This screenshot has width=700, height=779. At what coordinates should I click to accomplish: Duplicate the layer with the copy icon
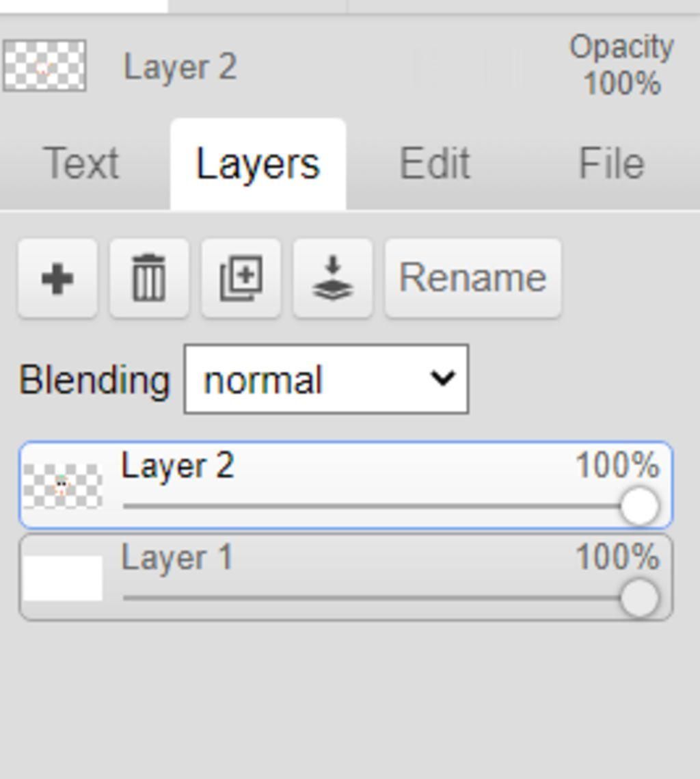click(241, 278)
